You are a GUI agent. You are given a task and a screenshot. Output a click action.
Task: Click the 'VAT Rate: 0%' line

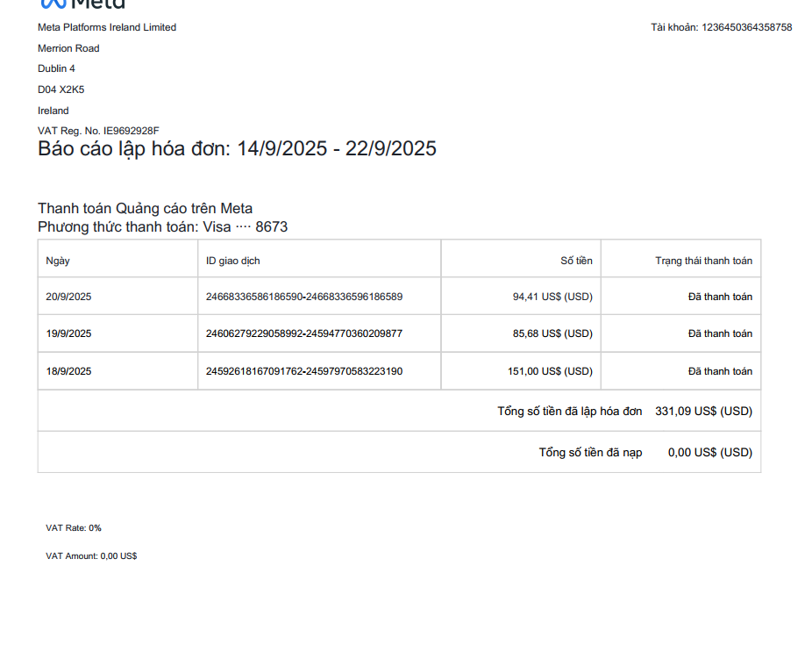click(74, 528)
